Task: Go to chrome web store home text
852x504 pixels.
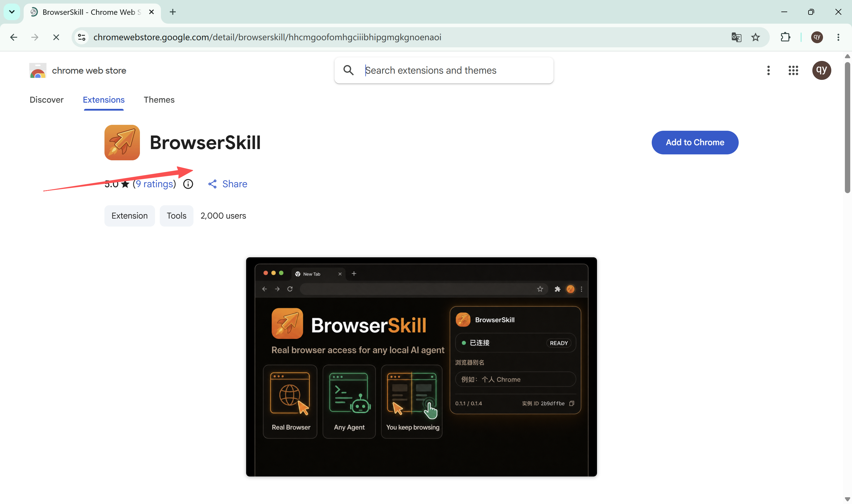Action: (89, 70)
